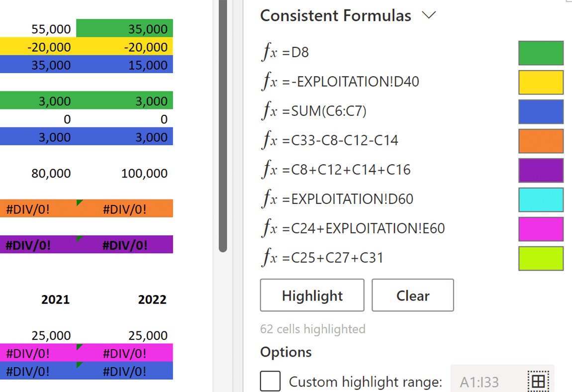Pick the lime swatch for =C25+C27+C31

541,258
